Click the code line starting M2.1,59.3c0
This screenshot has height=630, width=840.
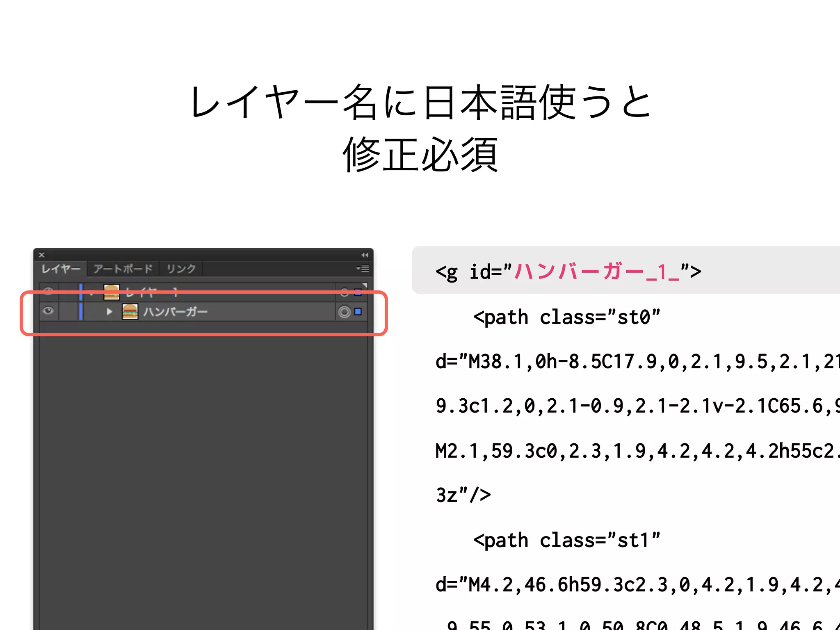(638, 451)
